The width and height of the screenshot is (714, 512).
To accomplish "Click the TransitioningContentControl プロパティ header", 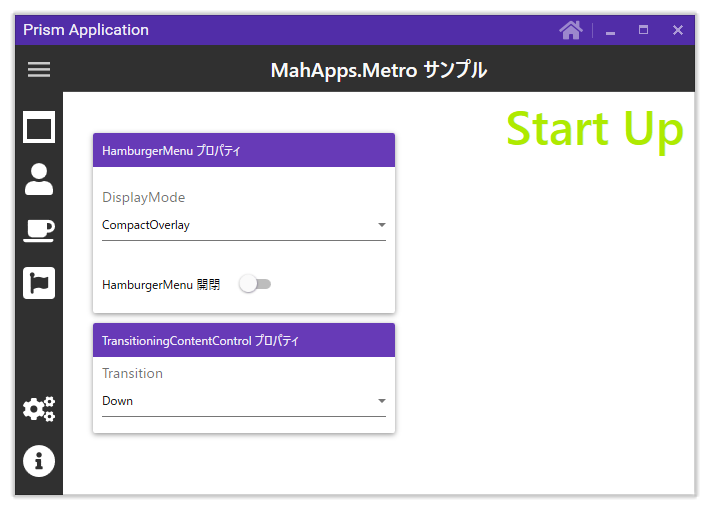I will pos(244,340).
